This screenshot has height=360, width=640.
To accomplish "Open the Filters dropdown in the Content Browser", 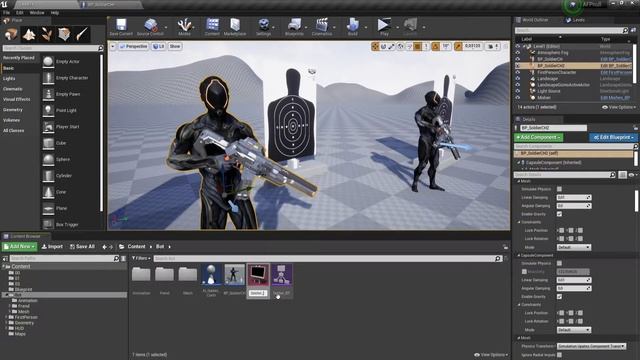I will tap(141, 258).
